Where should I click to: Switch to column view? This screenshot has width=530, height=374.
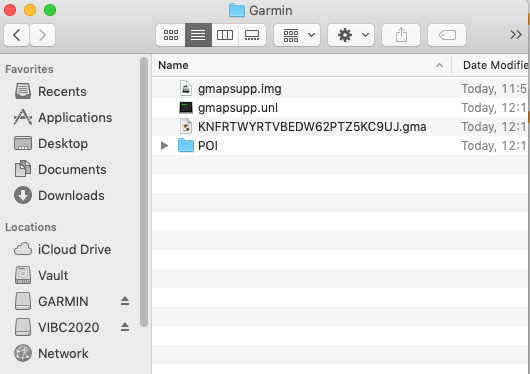(x=225, y=35)
